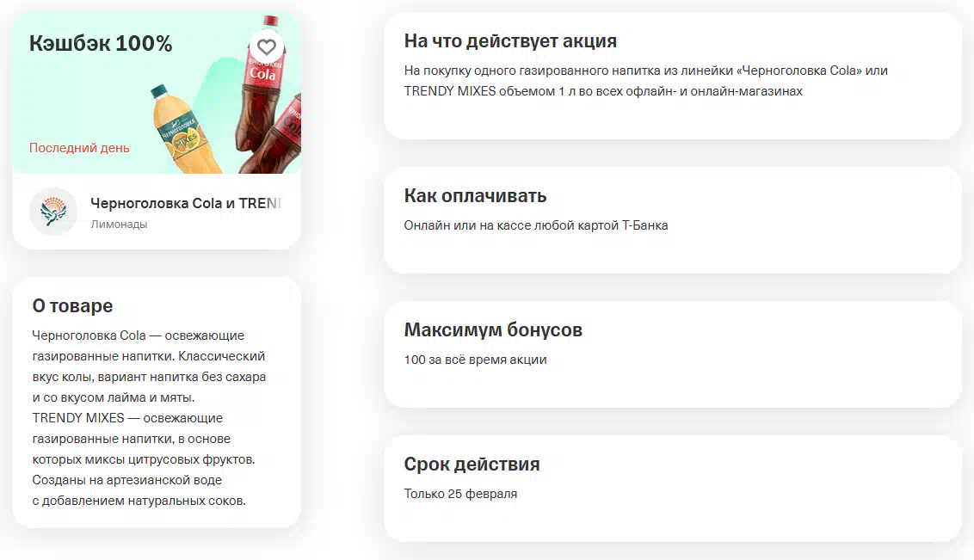The width and height of the screenshot is (974, 560).
Task: Click the product description text about TRENDY MIXES
Action: 144,459
